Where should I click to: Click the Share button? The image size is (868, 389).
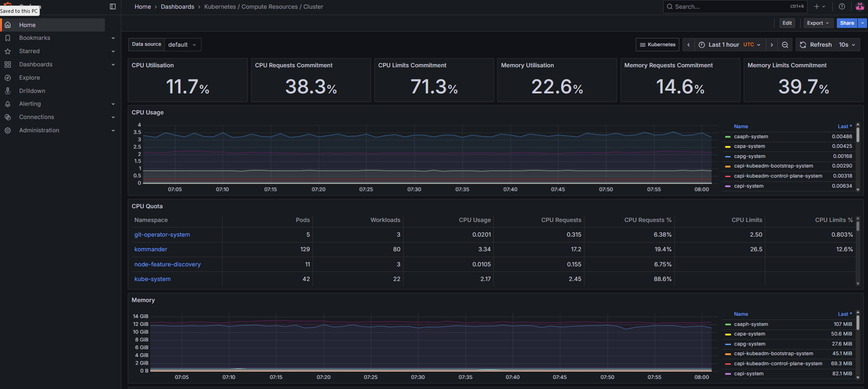[847, 23]
